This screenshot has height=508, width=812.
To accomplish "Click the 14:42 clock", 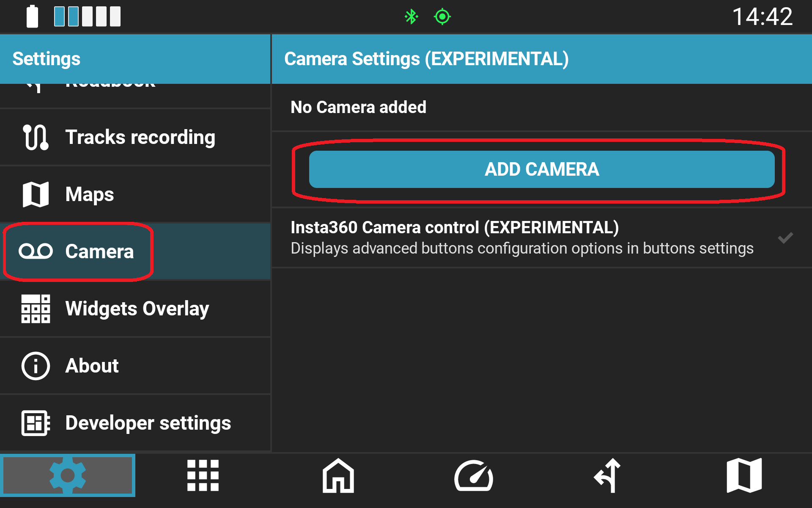I will [x=763, y=17].
